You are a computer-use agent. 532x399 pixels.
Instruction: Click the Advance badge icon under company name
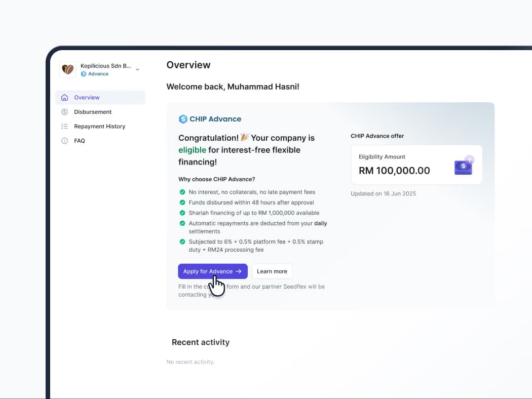point(84,74)
